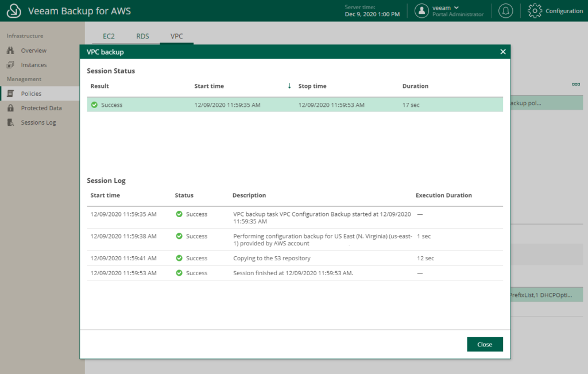The width and height of the screenshot is (588, 374).
Task: Click 'Performing configuration backup for US East' entry
Action: (x=323, y=240)
